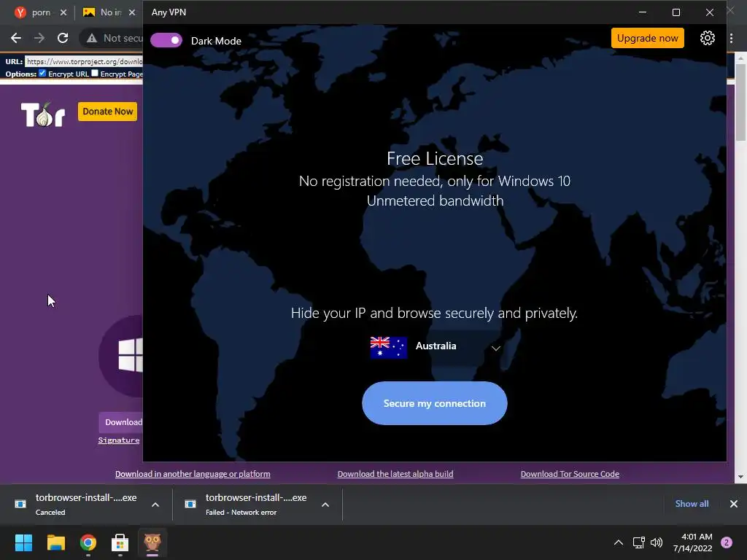Open Download the latest alpha build link

(x=395, y=474)
